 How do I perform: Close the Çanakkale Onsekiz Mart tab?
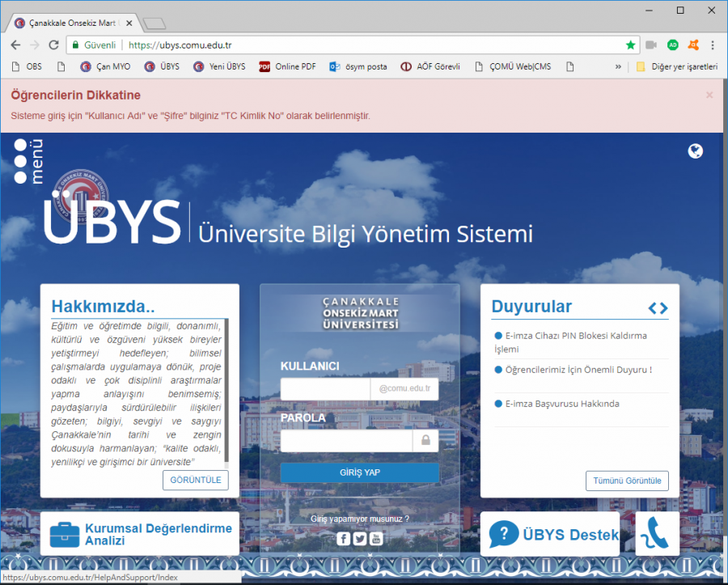coord(129,23)
